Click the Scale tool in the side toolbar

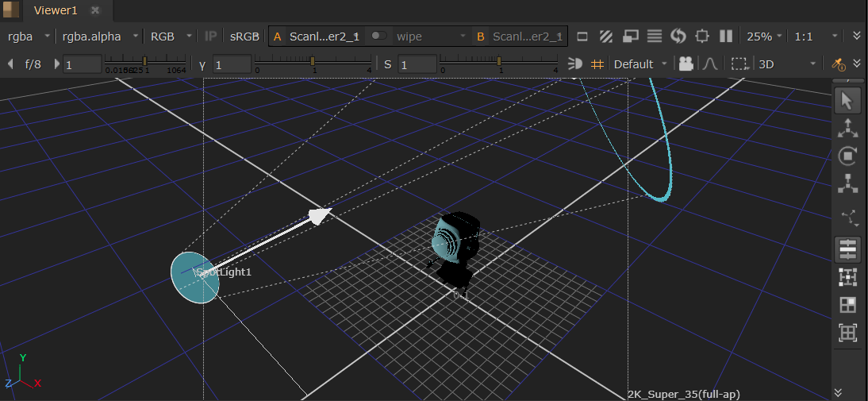click(x=847, y=184)
